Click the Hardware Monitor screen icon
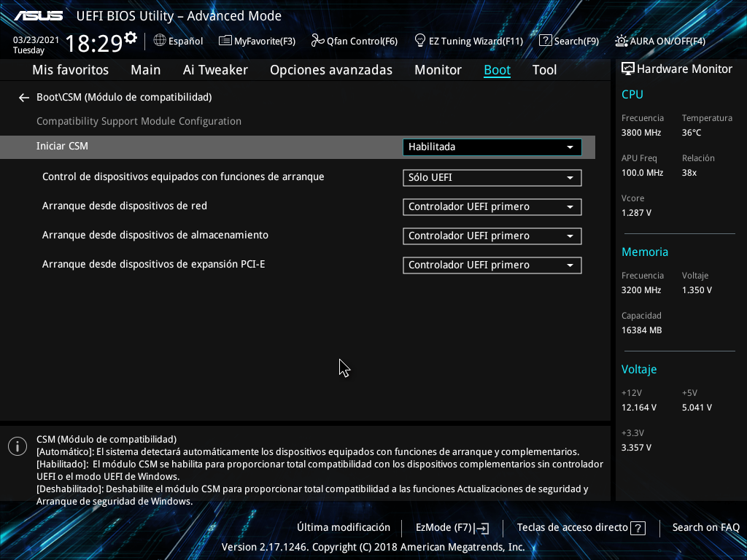Viewport: 747px width, 560px height. tap(628, 69)
